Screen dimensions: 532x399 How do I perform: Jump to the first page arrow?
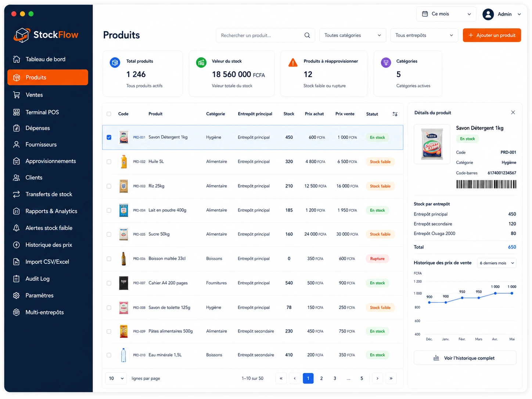coord(281,378)
